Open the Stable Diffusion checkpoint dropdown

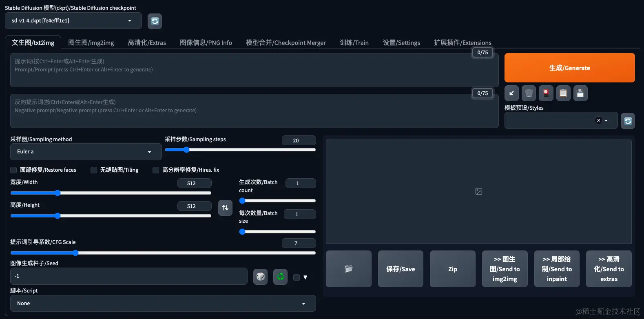[x=73, y=21]
